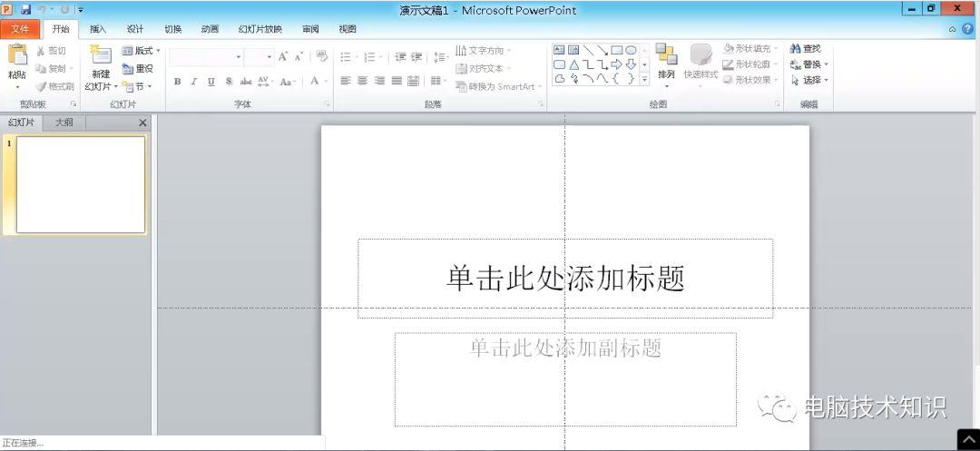Minimize the ribbon with the caret icon
This screenshot has height=451, width=980.
[x=952, y=29]
